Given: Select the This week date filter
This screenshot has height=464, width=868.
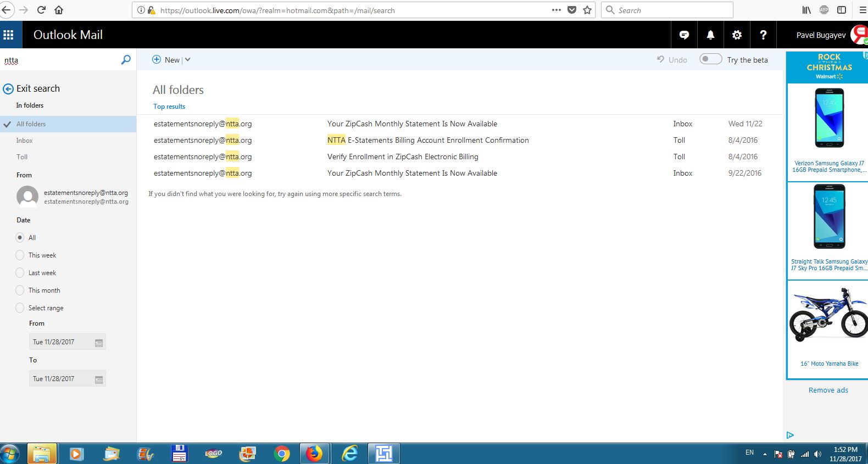Looking at the screenshot, I should [x=20, y=255].
